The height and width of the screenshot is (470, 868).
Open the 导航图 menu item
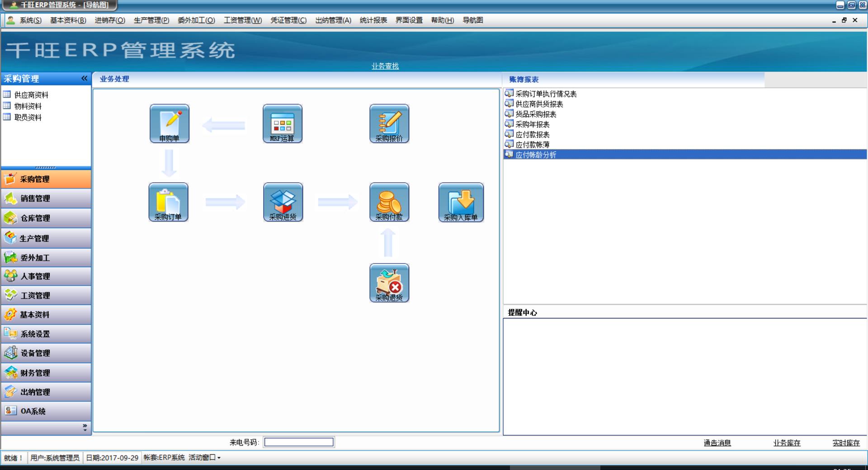[x=473, y=20]
